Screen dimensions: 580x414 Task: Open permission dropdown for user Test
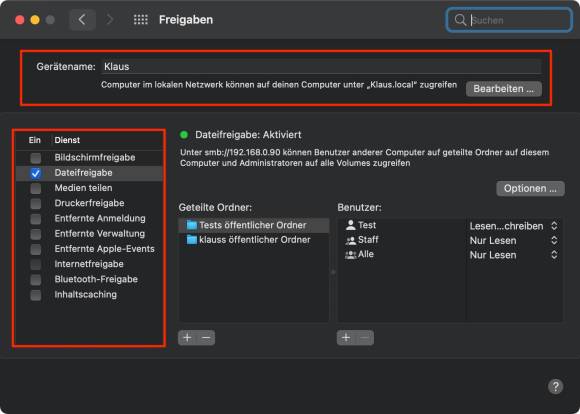(x=513, y=226)
